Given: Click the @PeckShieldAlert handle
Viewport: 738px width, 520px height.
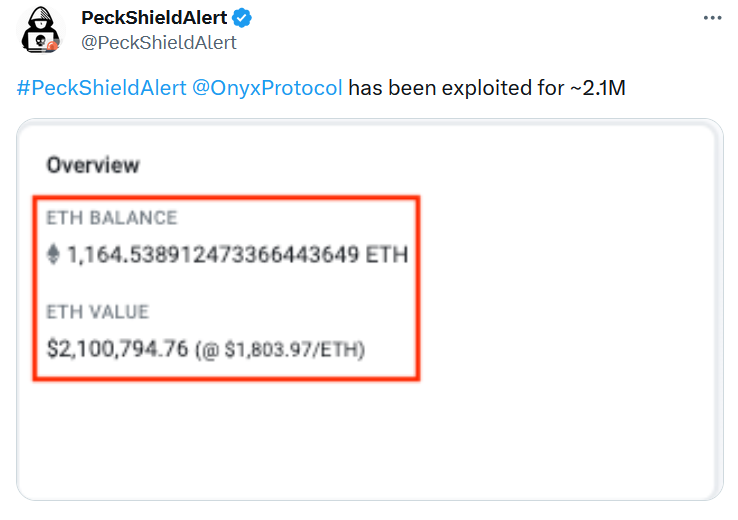Looking at the screenshot, I should point(158,42).
